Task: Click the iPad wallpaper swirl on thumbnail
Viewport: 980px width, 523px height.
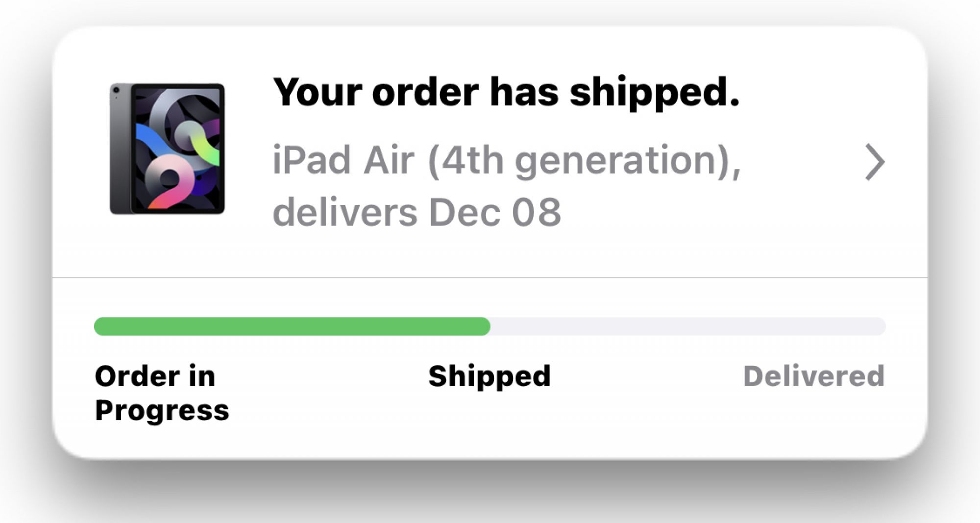Action: tap(178, 149)
